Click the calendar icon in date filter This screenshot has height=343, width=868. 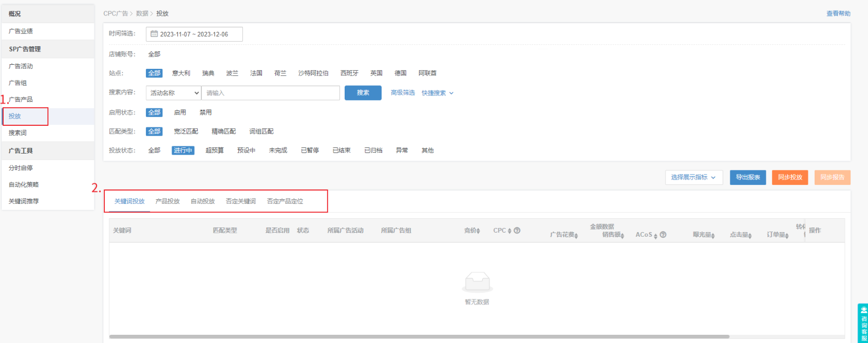[154, 34]
